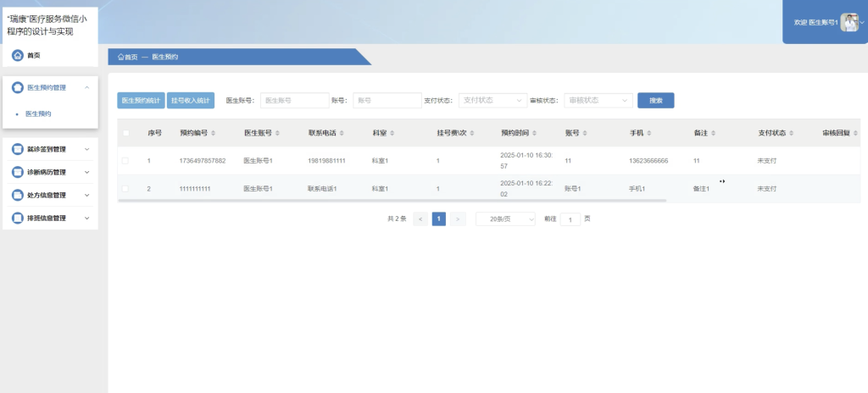
Task: Go to previous page arrow in pagination
Action: (x=420, y=219)
